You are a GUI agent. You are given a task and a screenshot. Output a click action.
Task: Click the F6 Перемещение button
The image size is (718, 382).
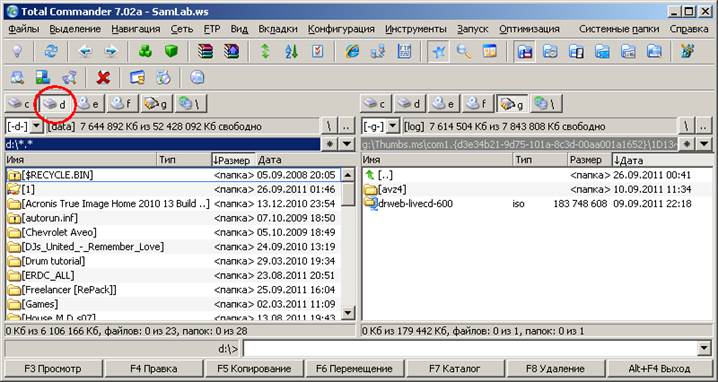tap(355, 368)
